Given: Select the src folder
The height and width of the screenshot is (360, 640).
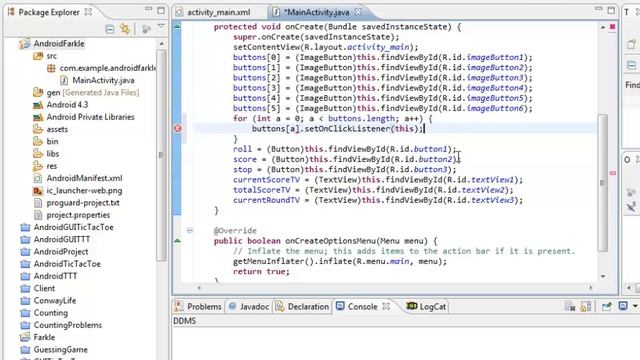Looking at the screenshot, I should pyautogui.click(x=51, y=56).
